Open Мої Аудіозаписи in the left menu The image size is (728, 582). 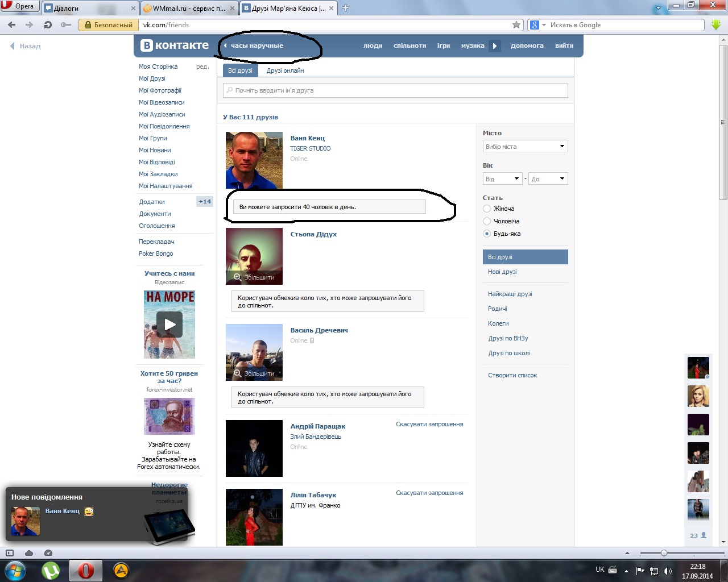point(162,114)
